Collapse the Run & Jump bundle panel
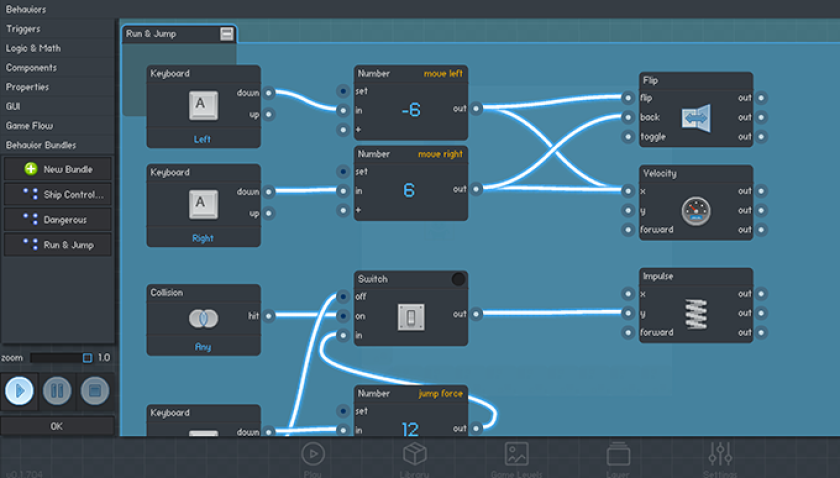Image resolution: width=840 pixels, height=478 pixels. (227, 34)
